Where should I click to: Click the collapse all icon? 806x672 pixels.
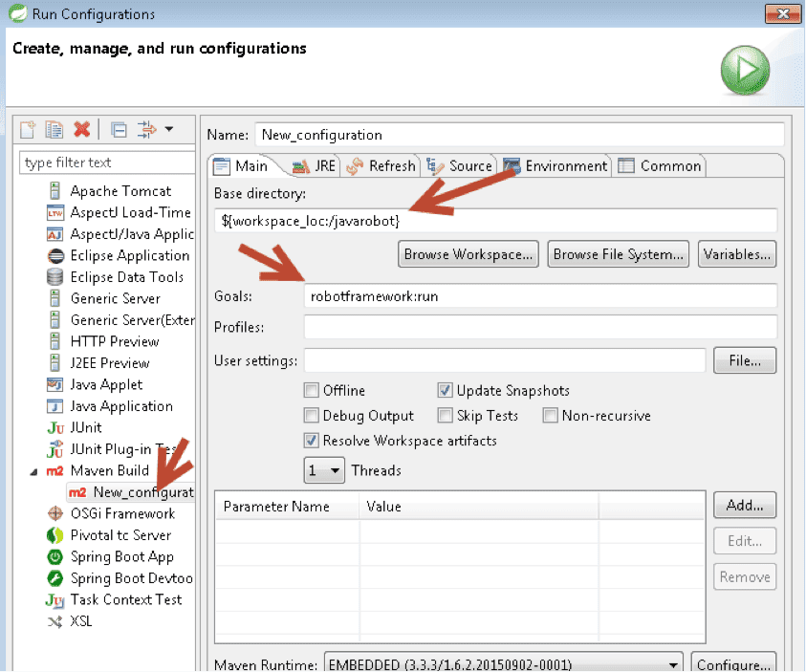click(119, 129)
